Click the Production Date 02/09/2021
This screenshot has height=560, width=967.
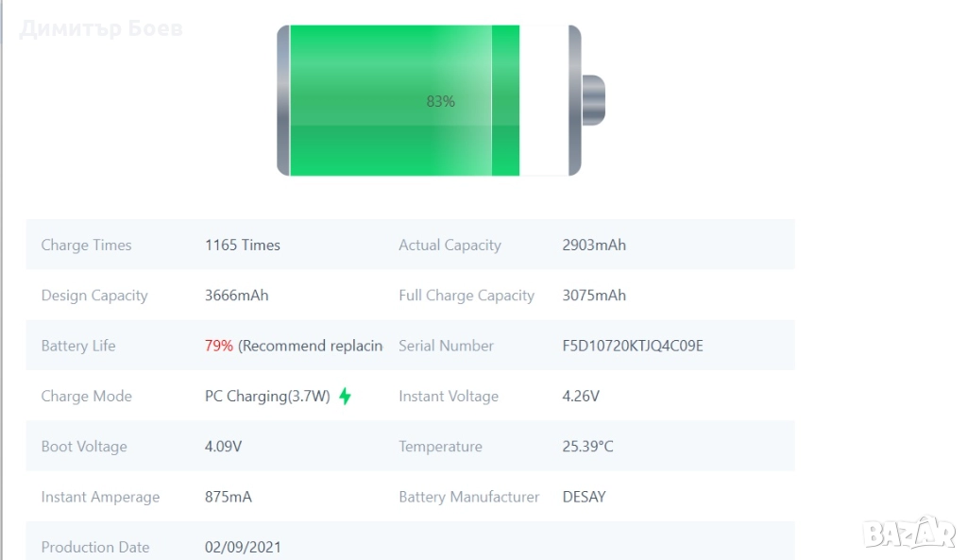pyautogui.click(x=243, y=547)
